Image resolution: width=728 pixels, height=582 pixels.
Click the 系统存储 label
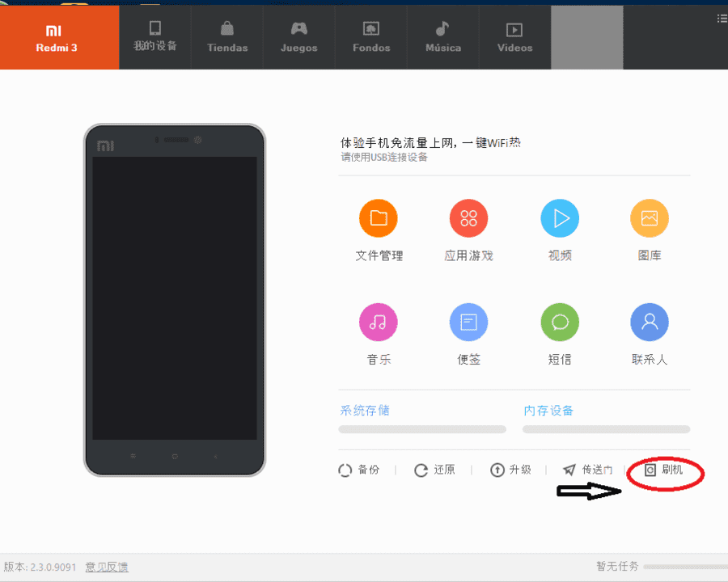click(365, 411)
